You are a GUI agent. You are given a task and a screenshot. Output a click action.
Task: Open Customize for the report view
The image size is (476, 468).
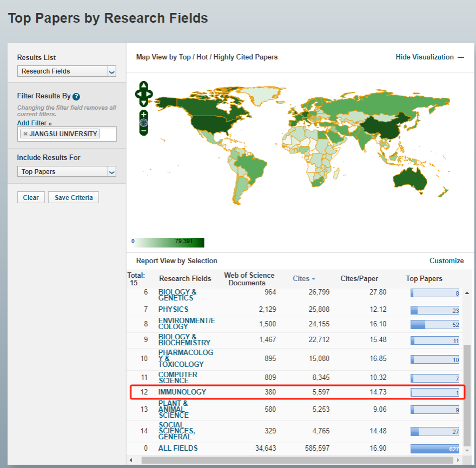(x=446, y=260)
